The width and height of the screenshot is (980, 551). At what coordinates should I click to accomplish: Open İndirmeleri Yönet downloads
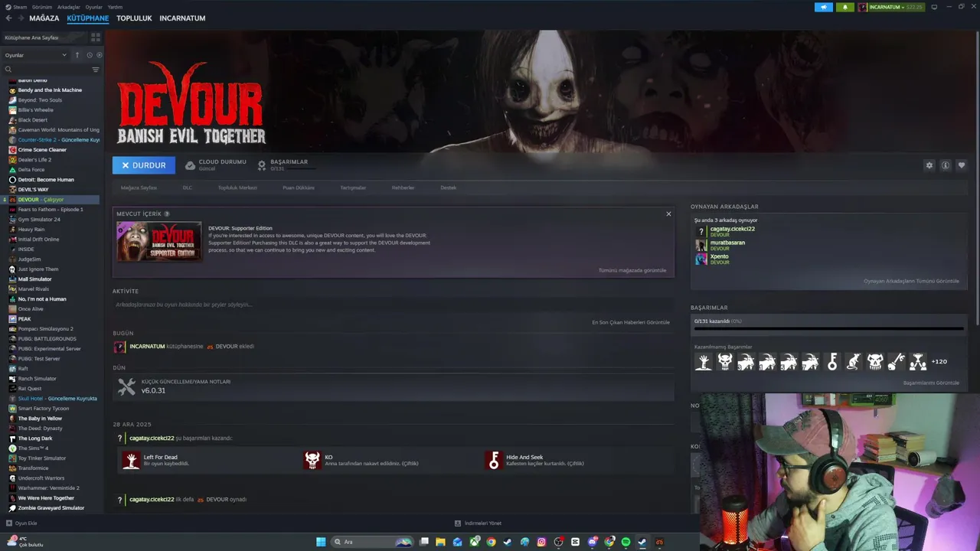point(478,523)
